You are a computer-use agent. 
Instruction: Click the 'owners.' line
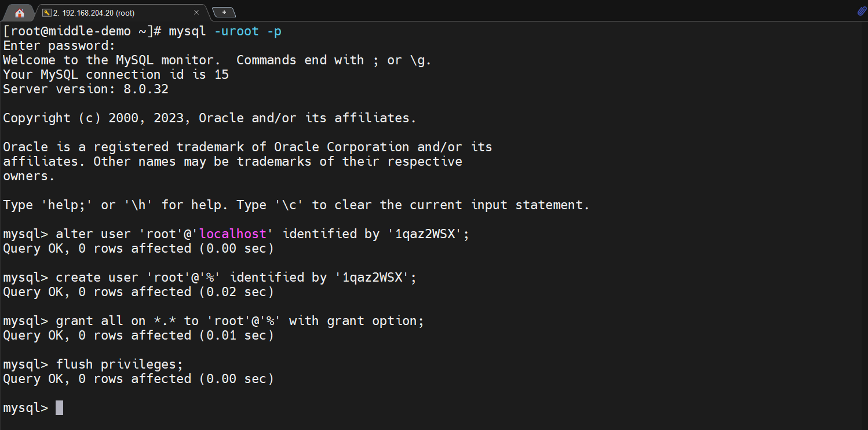29,176
